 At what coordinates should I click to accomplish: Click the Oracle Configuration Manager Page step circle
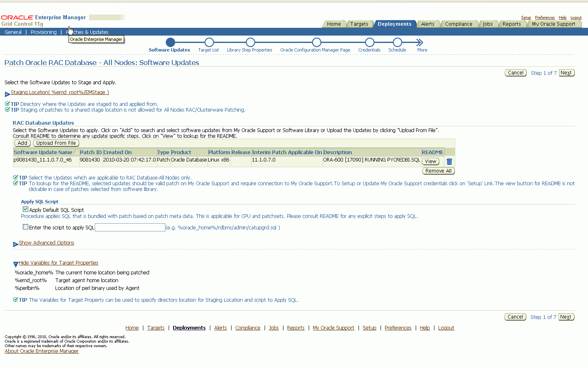pyautogui.click(x=316, y=42)
